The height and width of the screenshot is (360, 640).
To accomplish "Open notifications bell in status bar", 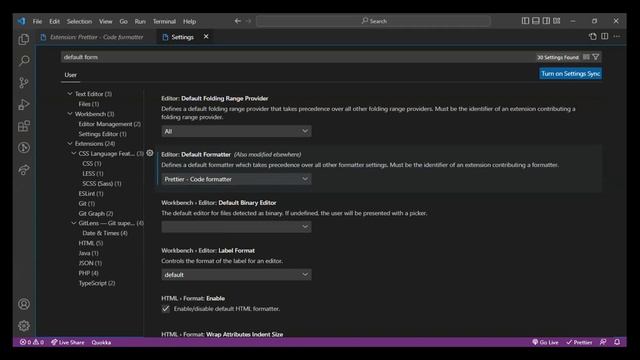I will point(617,342).
